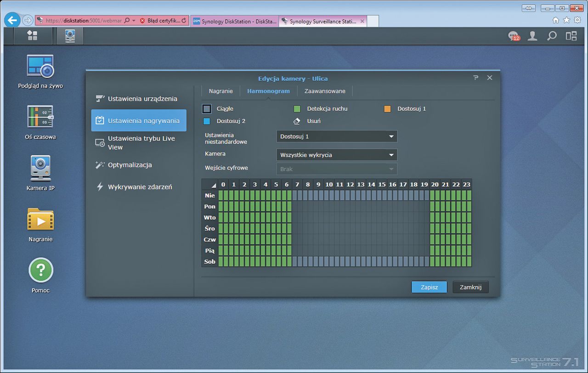The image size is (588, 373).
Task: Open Optymalizacja section
Action: pos(139,165)
